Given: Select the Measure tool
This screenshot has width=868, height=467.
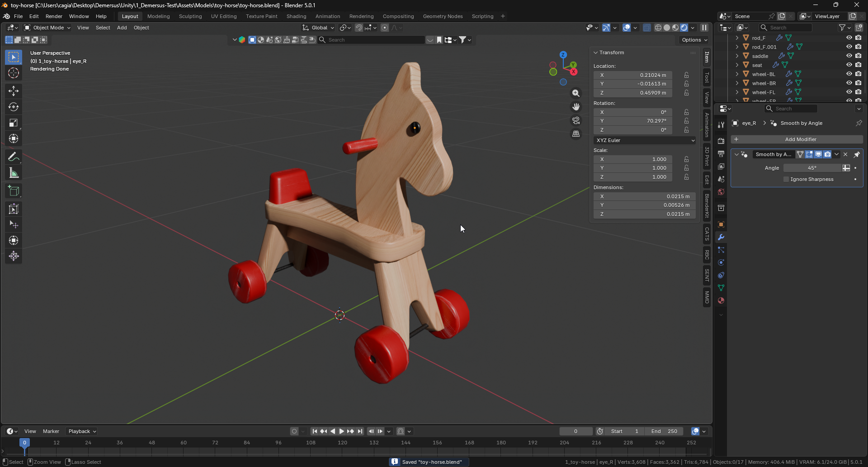Looking at the screenshot, I should click(14, 172).
